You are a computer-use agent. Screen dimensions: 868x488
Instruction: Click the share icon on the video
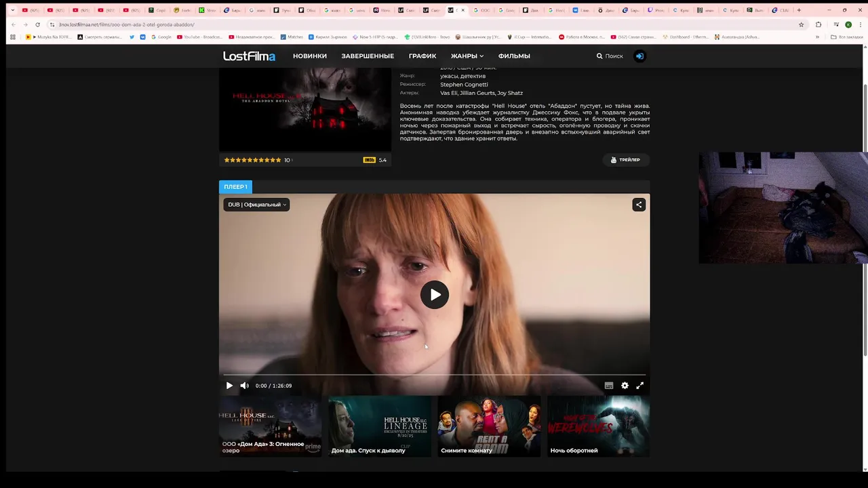tap(639, 205)
